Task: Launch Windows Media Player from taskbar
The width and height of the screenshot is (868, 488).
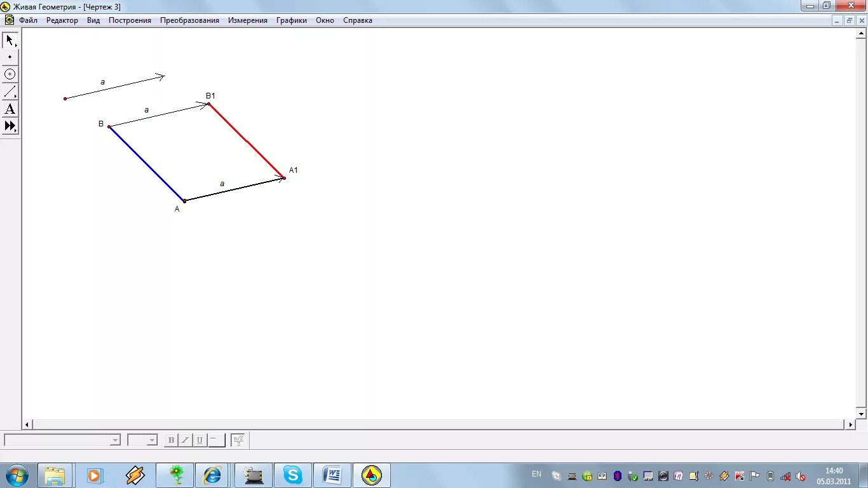Action: [95, 475]
